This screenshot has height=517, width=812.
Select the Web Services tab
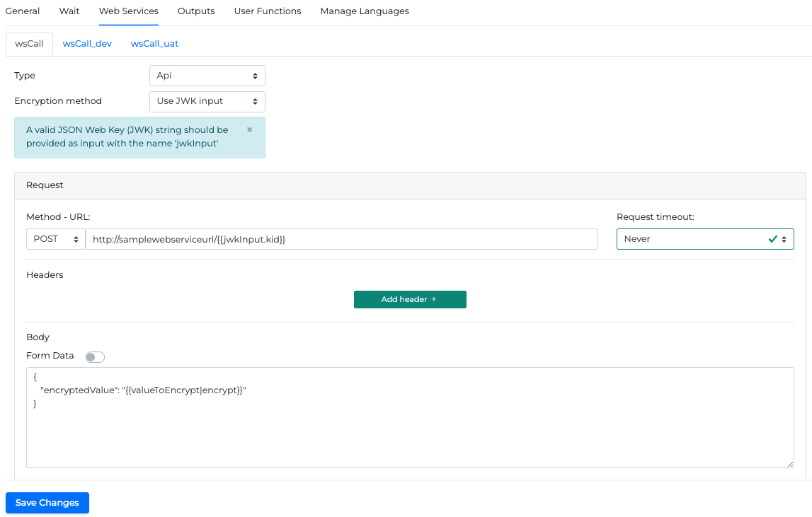coord(129,11)
